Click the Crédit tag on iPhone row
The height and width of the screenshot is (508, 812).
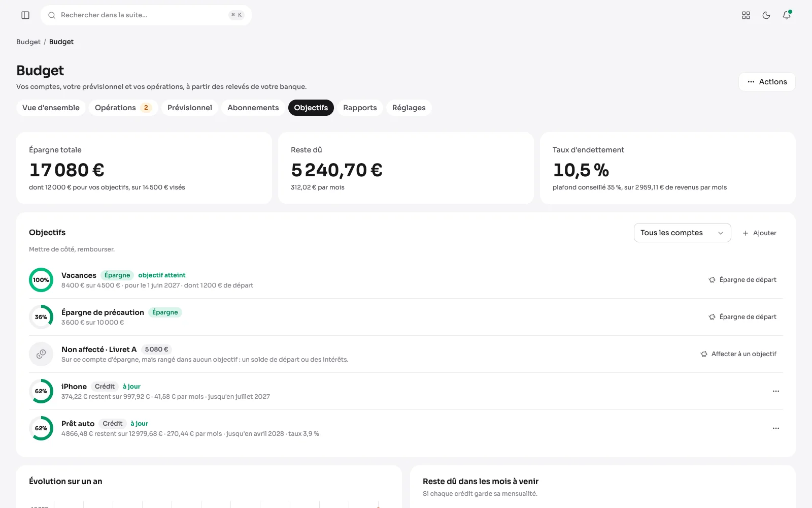click(105, 387)
